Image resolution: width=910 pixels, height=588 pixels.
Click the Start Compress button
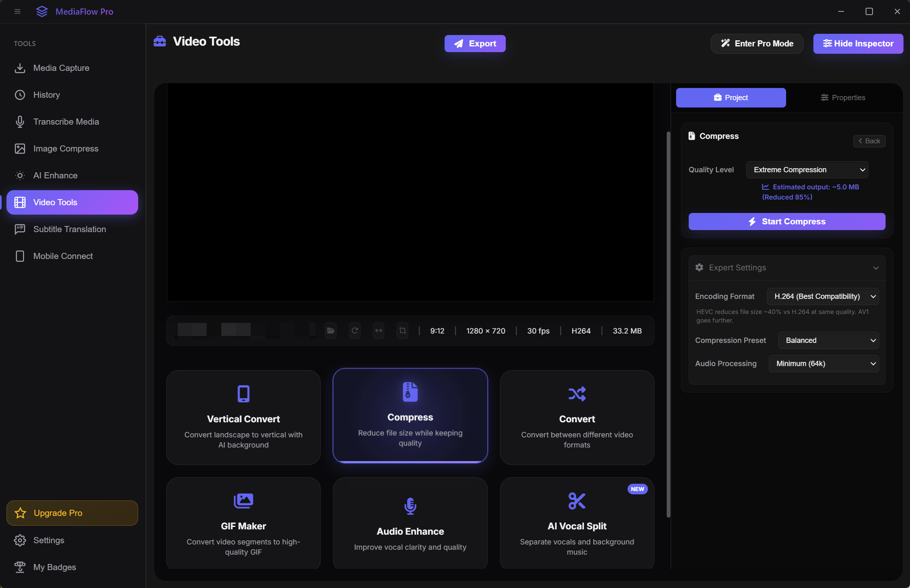(x=787, y=222)
